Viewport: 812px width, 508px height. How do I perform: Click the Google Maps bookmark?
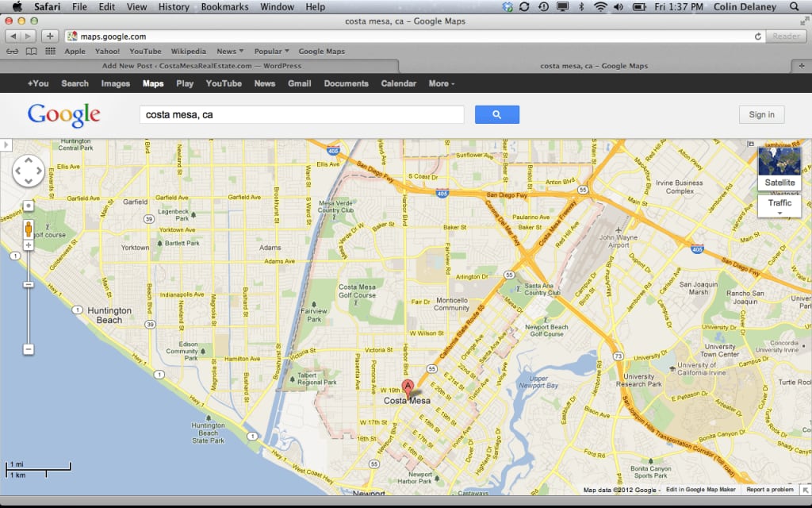click(322, 52)
